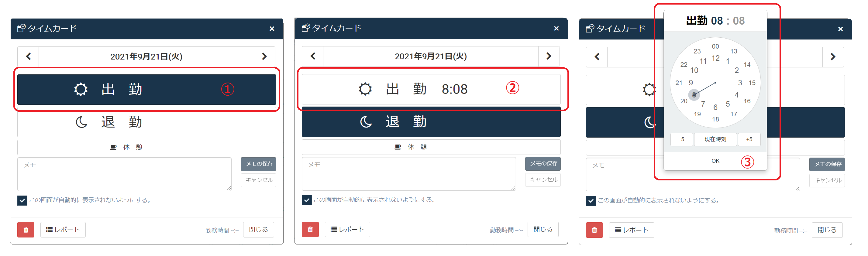The height and width of the screenshot is (256, 868).
Task: Choose hour 21 on the clock face
Action: [x=679, y=83]
